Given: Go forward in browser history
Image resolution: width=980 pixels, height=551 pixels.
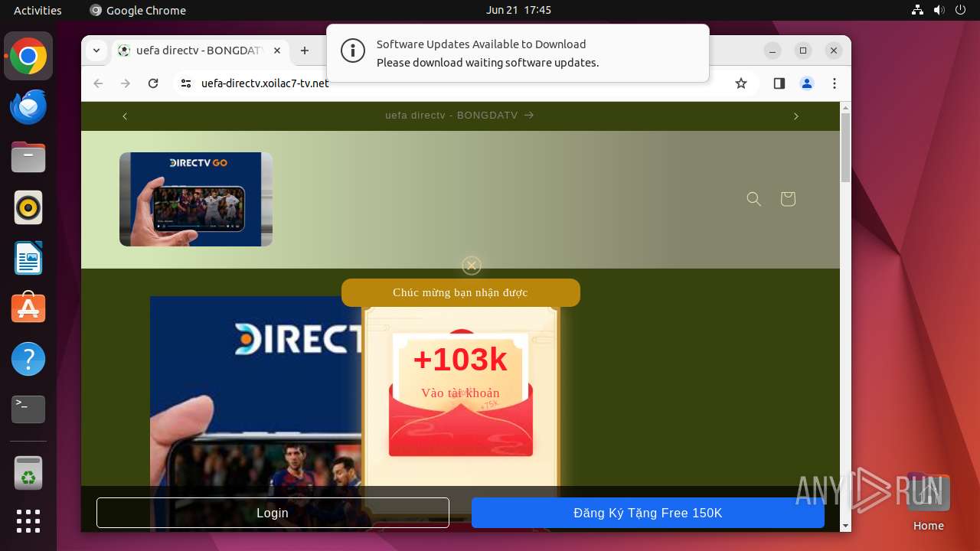Looking at the screenshot, I should (x=126, y=83).
